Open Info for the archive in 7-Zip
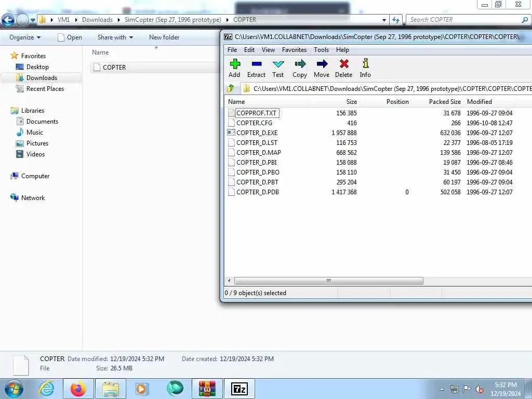This screenshot has height=399, width=532. (x=365, y=68)
